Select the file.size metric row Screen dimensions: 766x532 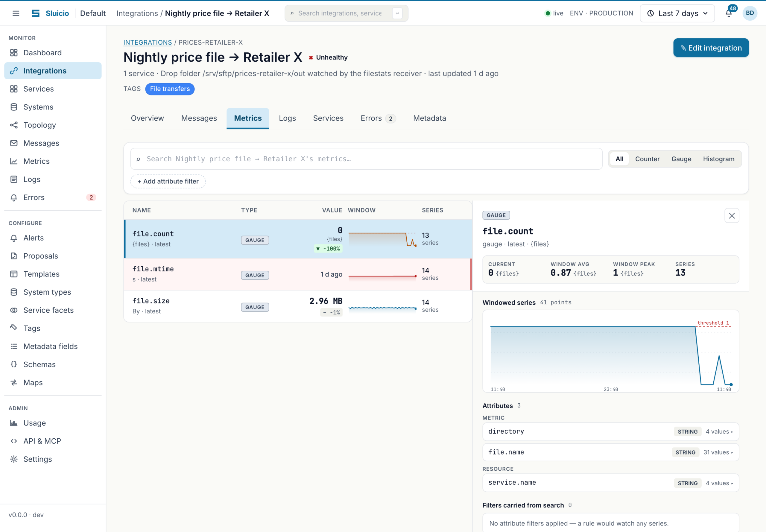[298, 306]
